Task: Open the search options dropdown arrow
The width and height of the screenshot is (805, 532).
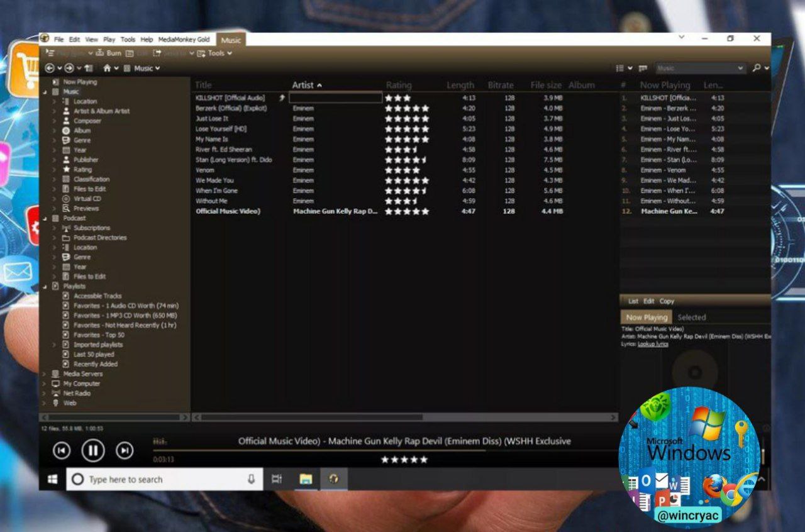Action: coord(767,68)
